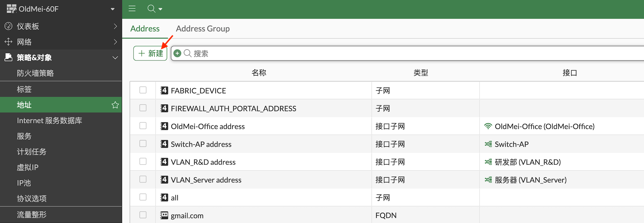
Task: Select 地址 in the sidebar
Action: (x=61, y=105)
